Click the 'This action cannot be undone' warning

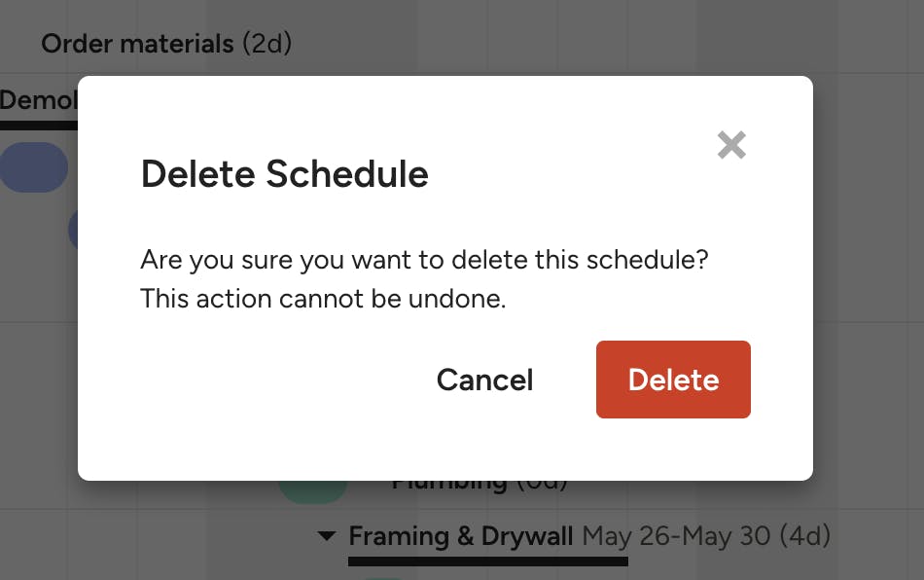tap(323, 299)
